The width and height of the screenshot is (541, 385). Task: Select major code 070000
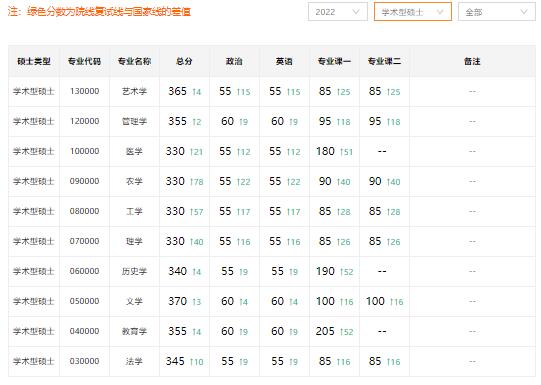[x=84, y=241]
